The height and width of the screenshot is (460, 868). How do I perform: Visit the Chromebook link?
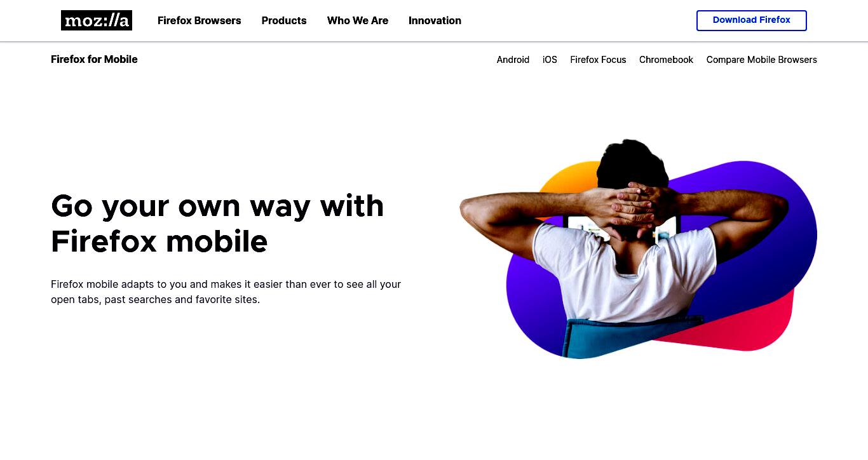click(x=666, y=60)
